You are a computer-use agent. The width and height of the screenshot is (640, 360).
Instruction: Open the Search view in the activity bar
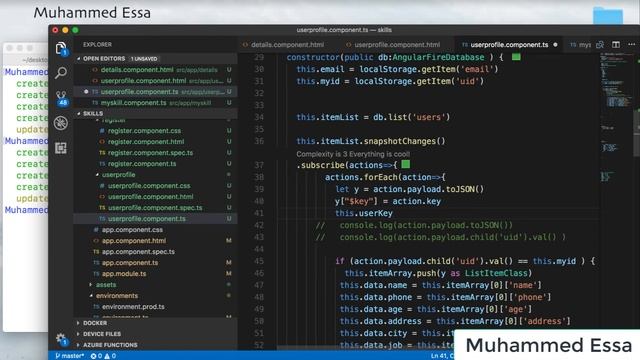[61, 73]
